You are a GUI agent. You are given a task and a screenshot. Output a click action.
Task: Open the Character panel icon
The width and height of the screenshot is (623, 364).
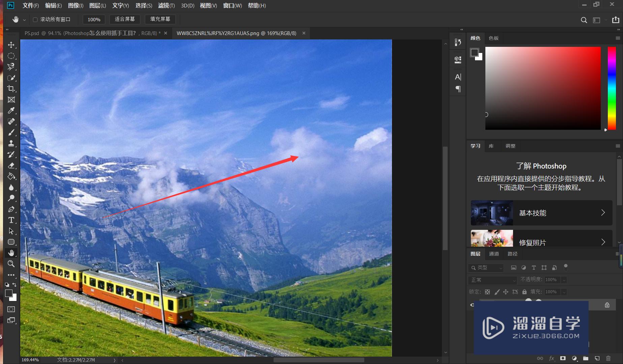click(x=458, y=77)
